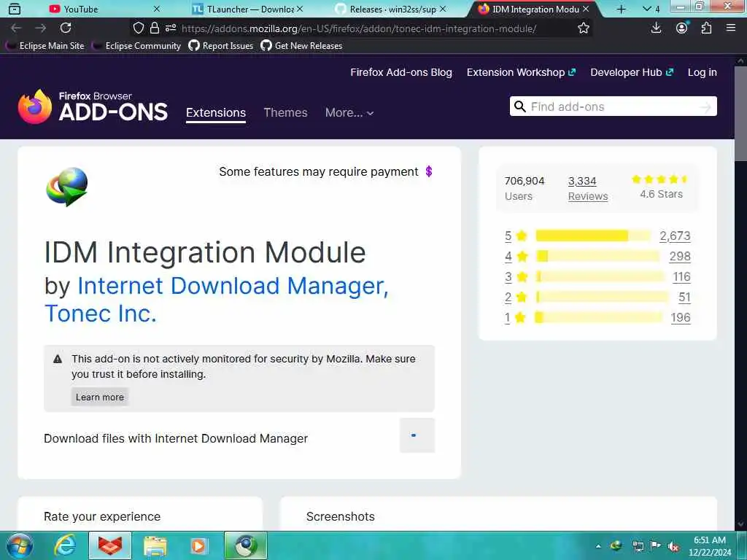Switch to the YouTube tab

point(104,9)
